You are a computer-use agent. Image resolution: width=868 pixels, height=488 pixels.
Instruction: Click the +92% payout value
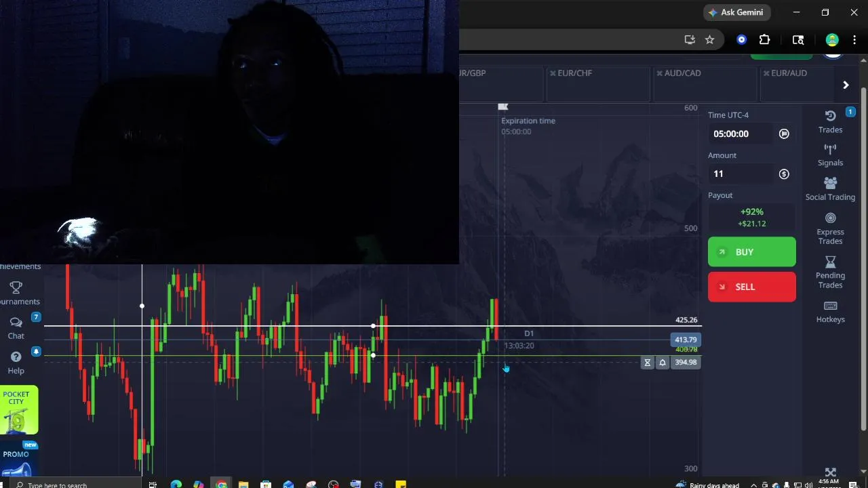point(752,212)
